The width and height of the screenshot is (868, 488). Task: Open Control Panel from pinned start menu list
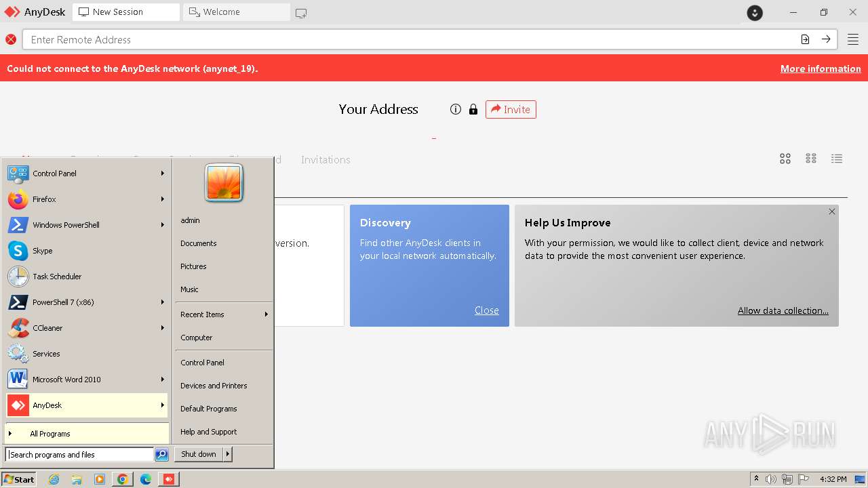[x=87, y=174]
